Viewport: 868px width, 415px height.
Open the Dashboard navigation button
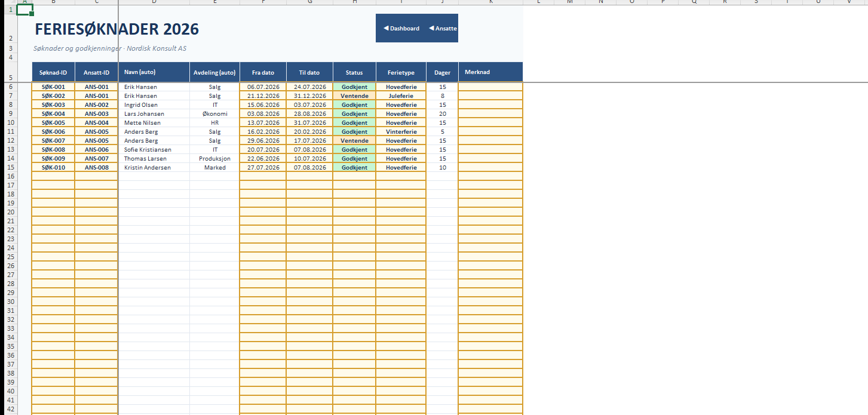pyautogui.click(x=401, y=29)
